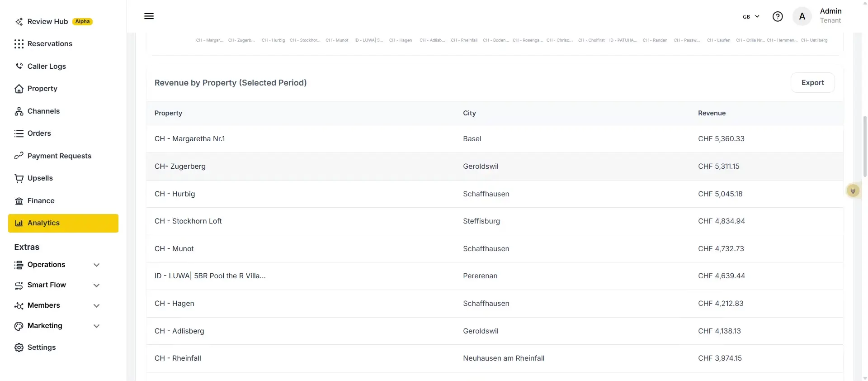Click the Caller Logs phone icon

pyautogui.click(x=19, y=66)
